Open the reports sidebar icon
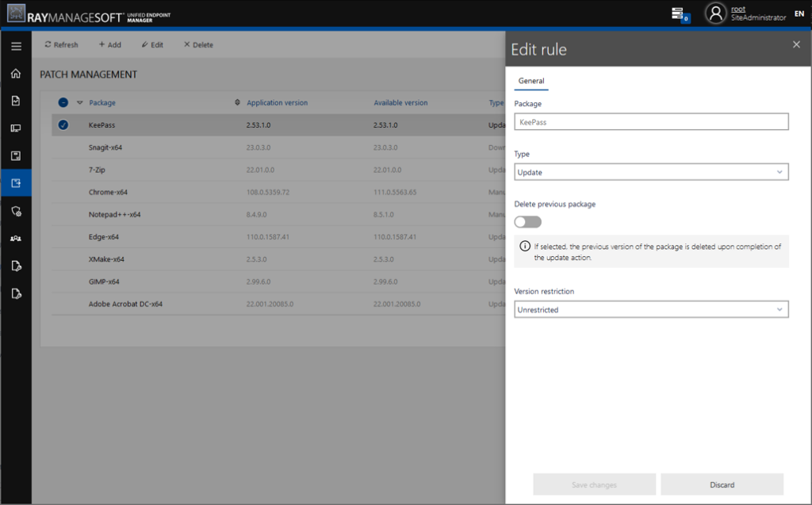Screen dimensions: 812x505 tap(16, 101)
